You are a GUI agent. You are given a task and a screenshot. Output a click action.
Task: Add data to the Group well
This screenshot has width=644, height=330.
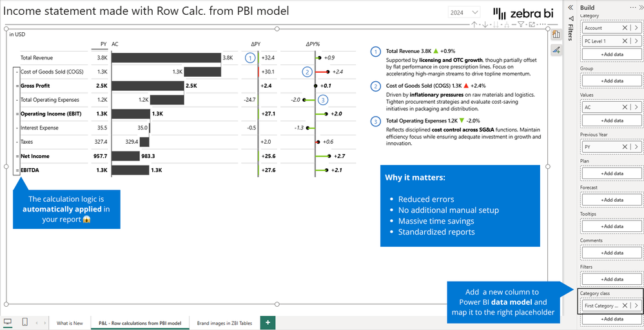tap(612, 81)
